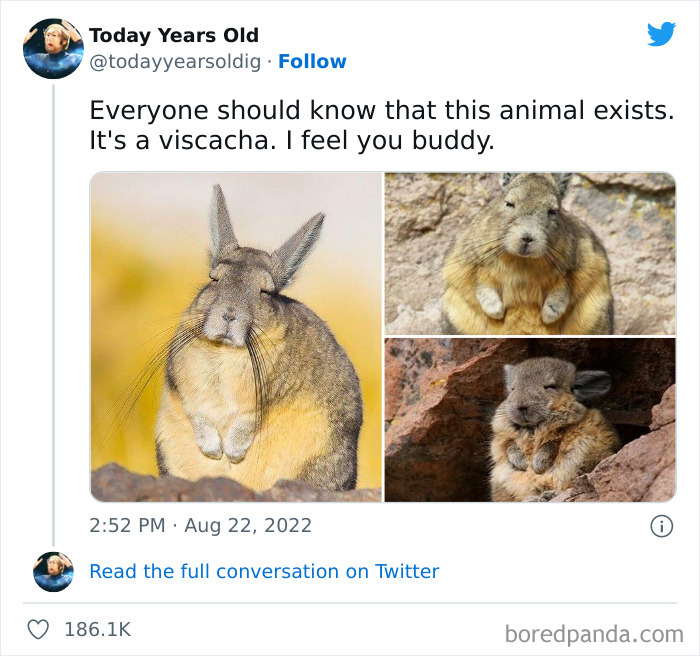The height and width of the screenshot is (656, 700).
Task: Click the tweet line "Everyone should know that this animal exists."
Action: tap(382, 110)
